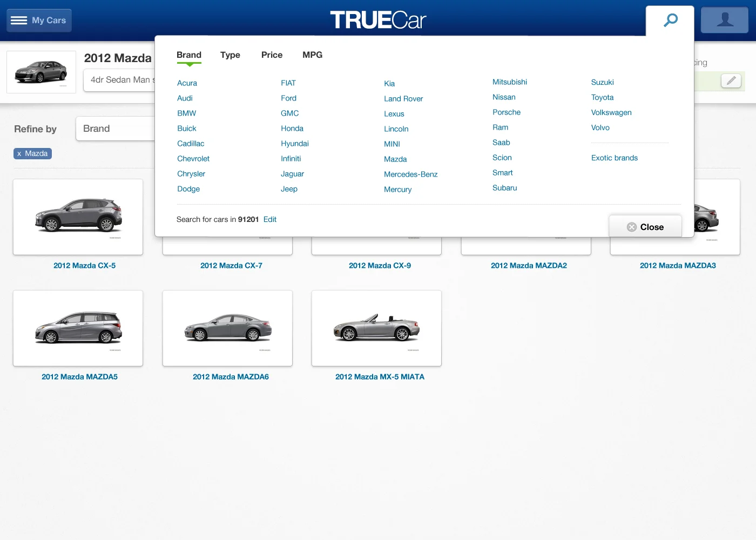Pick the Chevrolet brand
Viewport: 756px width, 540px height.
(193, 159)
